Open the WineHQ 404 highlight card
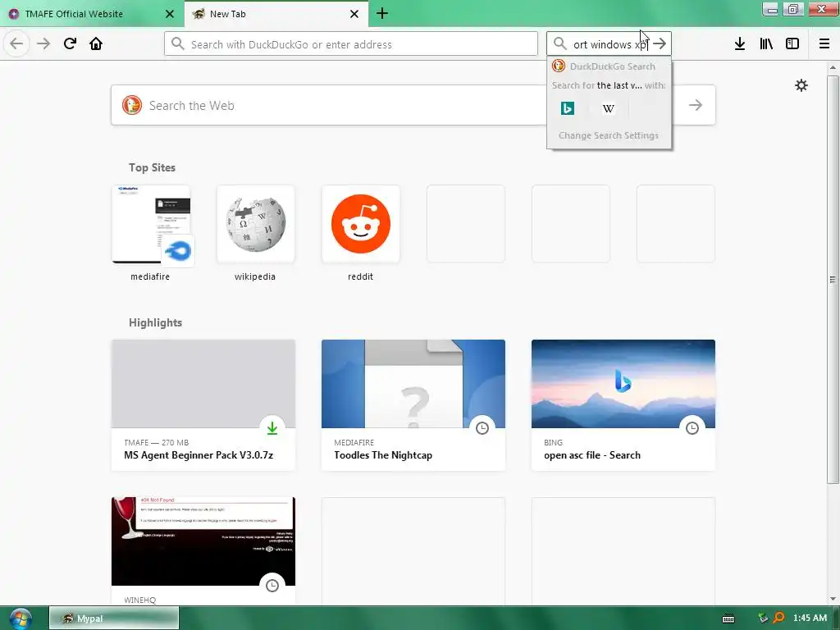This screenshot has height=630, width=840. click(203, 550)
